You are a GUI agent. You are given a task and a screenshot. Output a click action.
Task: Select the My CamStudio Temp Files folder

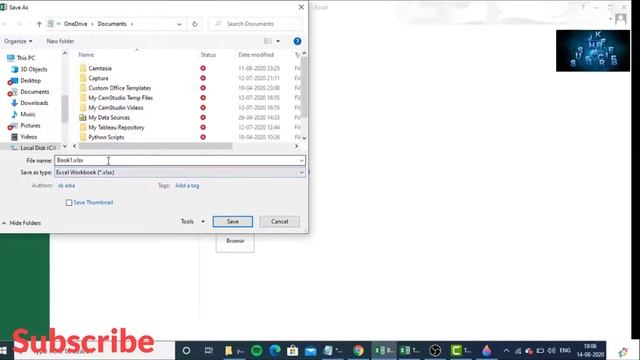coord(120,98)
